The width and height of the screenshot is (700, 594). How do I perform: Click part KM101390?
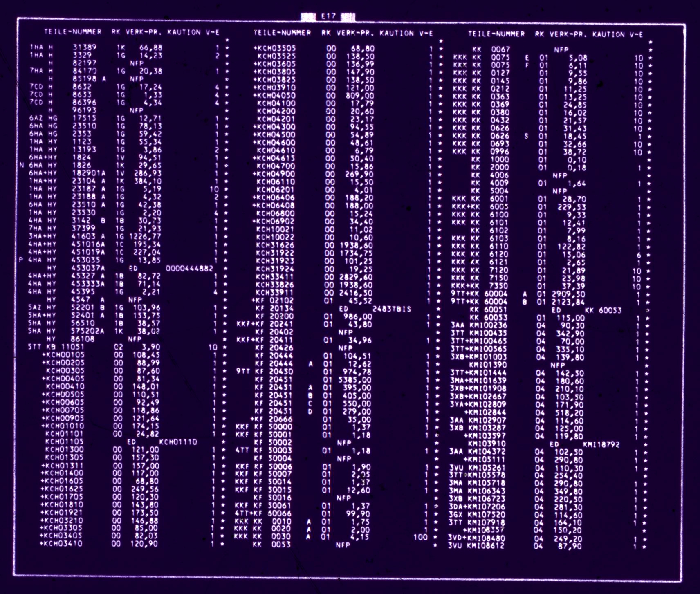488,365
